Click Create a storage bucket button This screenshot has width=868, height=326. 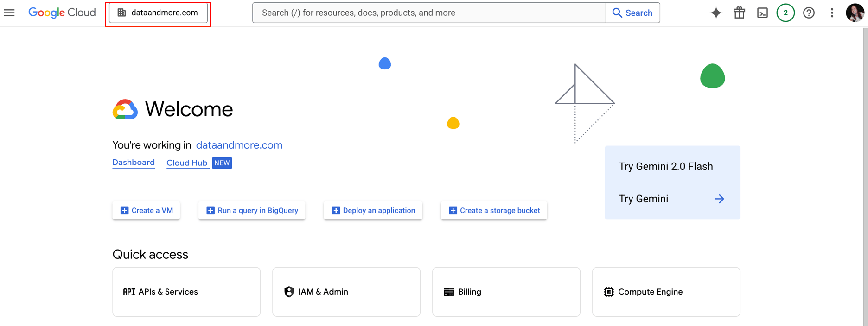point(494,210)
